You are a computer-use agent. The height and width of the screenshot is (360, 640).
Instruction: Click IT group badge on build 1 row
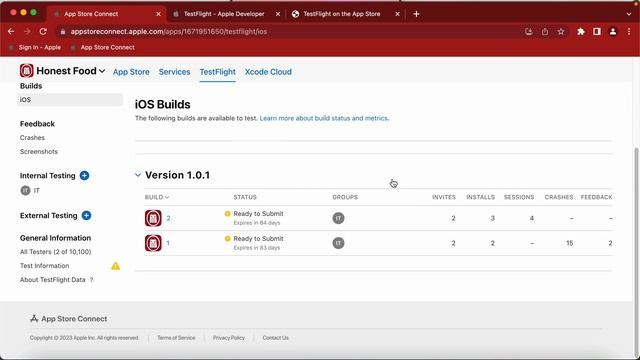click(338, 243)
